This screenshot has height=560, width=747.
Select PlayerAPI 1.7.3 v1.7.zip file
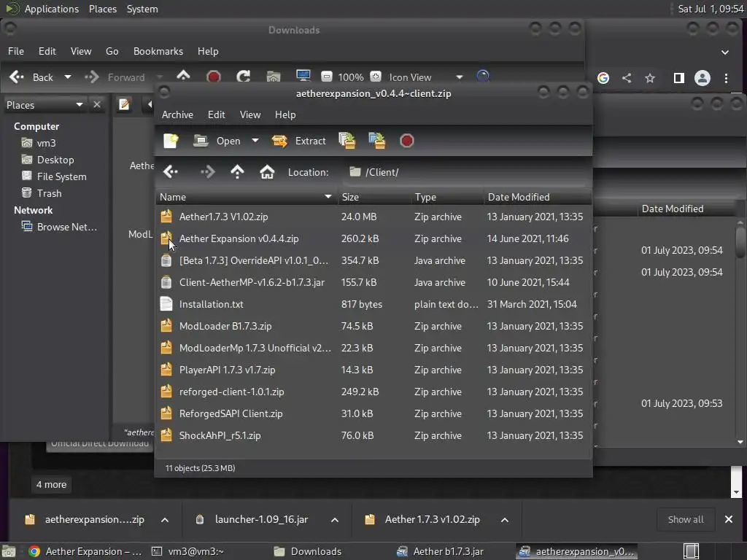pos(373,370)
